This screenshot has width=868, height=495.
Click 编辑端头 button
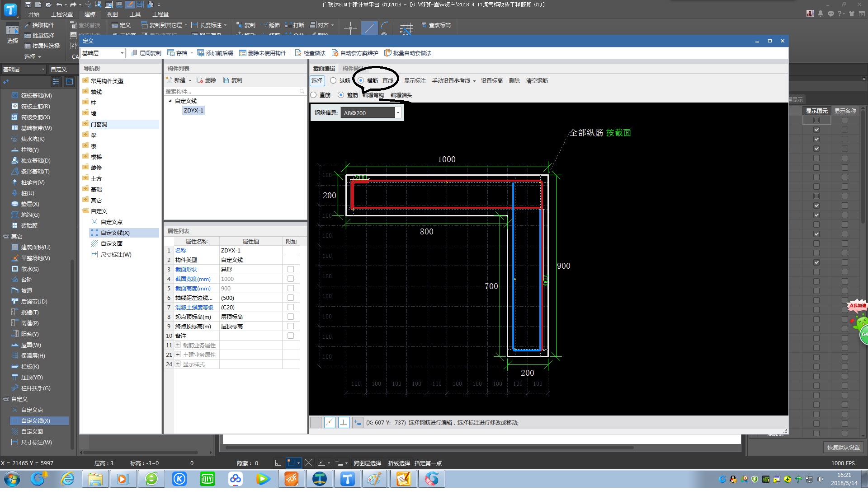[401, 95]
